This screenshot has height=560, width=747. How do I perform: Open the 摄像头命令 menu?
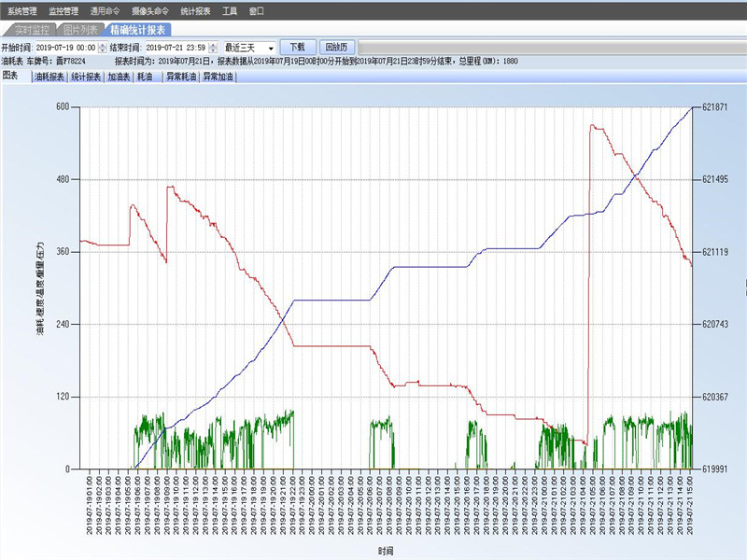[x=150, y=11]
